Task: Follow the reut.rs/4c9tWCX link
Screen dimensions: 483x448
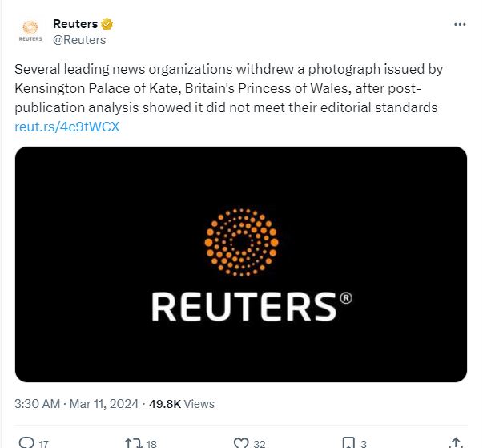Action: [x=66, y=126]
